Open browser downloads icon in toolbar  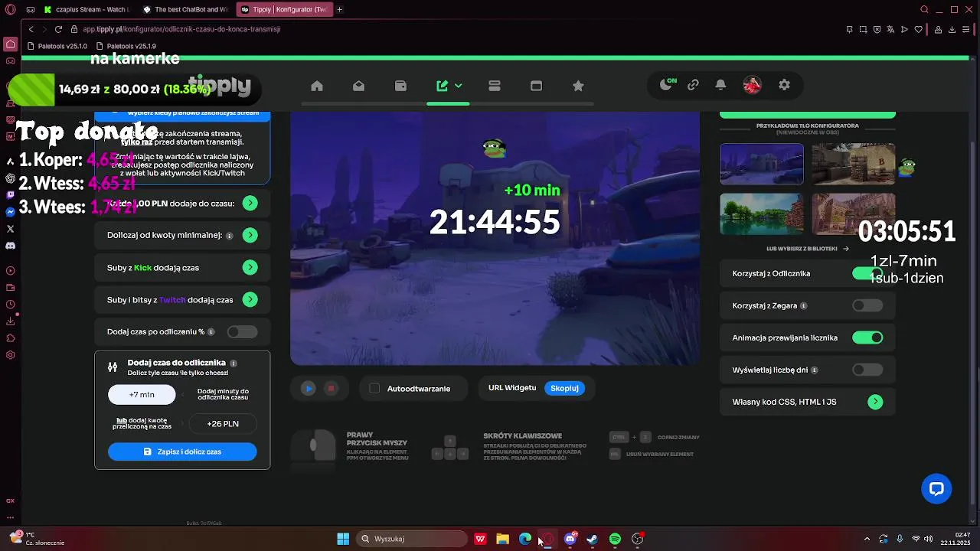[x=952, y=29]
